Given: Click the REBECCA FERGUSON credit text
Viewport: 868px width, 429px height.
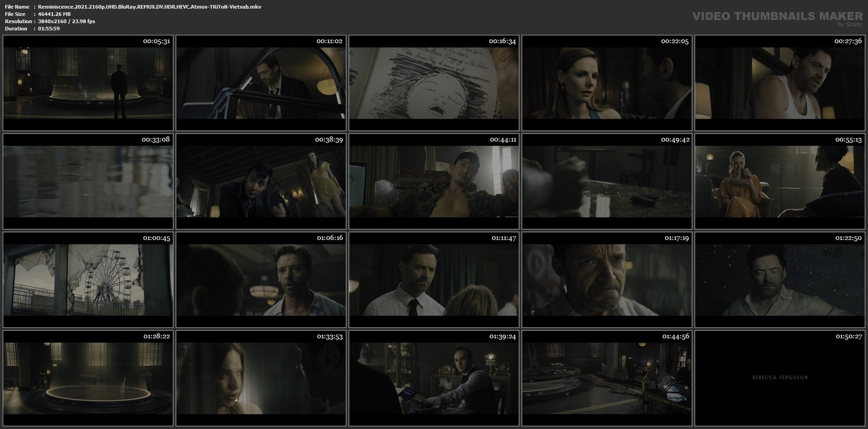Looking at the screenshot, I should tap(780, 377).
